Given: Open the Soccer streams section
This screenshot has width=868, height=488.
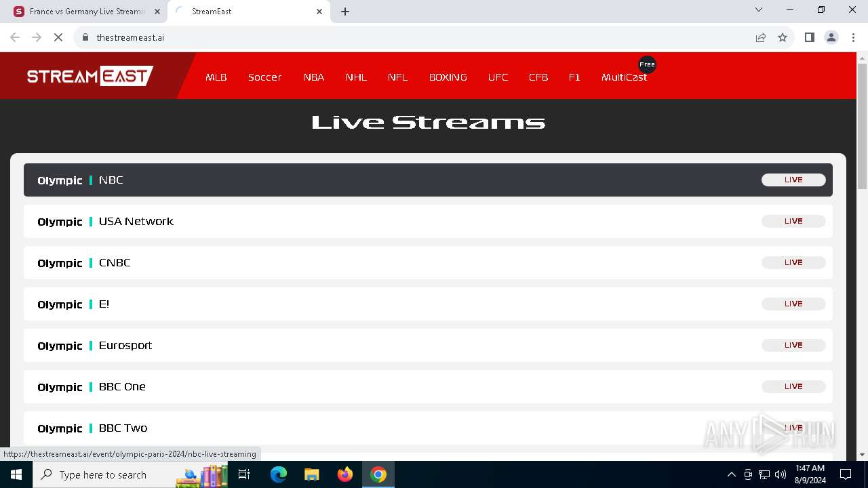Looking at the screenshot, I should [264, 77].
